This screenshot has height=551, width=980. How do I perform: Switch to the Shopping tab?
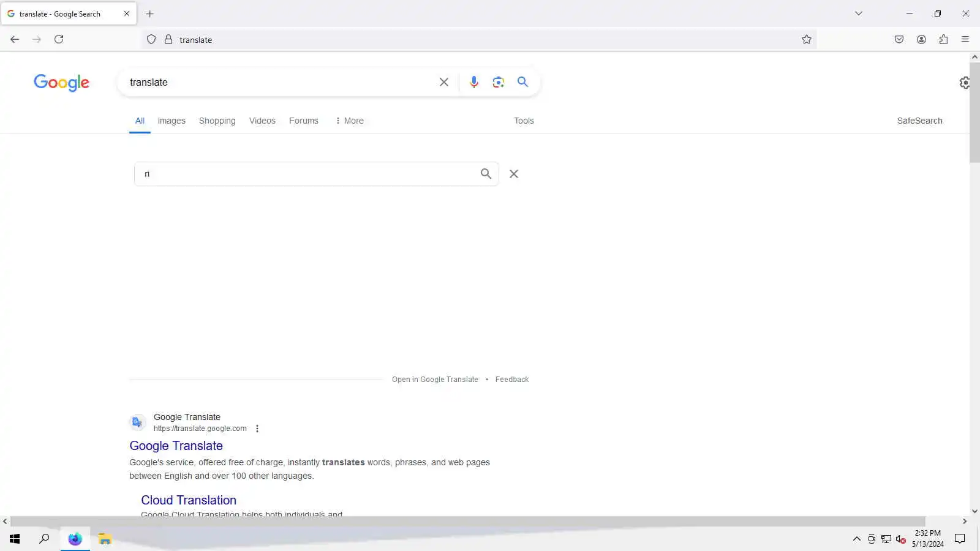point(217,121)
